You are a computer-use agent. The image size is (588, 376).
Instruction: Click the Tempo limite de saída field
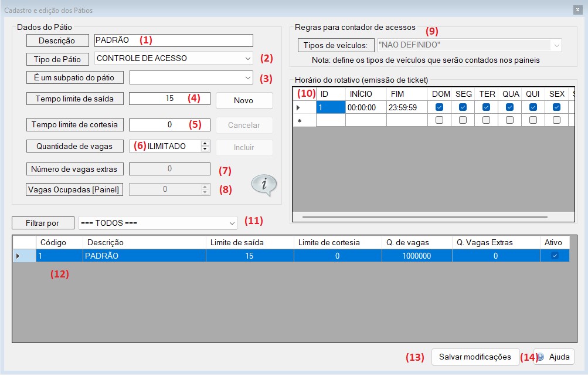(169, 99)
